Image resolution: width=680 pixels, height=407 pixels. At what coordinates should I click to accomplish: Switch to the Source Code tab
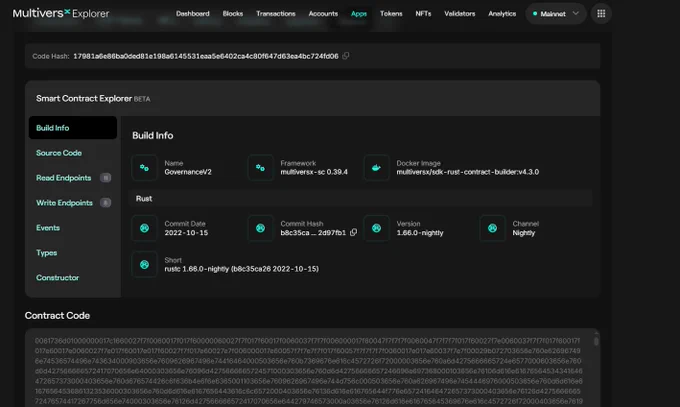click(59, 153)
